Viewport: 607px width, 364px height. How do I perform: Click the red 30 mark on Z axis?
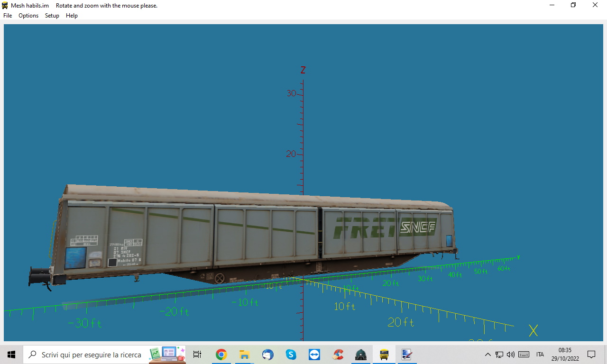point(291,93)
